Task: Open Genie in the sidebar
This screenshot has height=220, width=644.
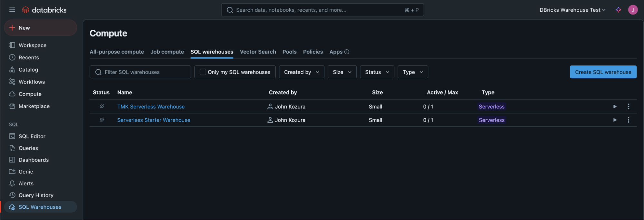Action: tap(40, 172)
